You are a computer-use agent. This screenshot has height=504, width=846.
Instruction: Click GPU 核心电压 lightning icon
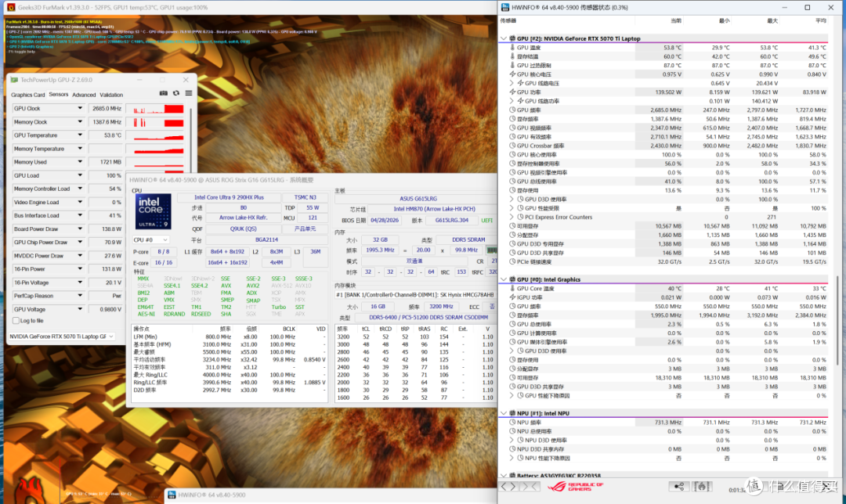coord(512,74)
